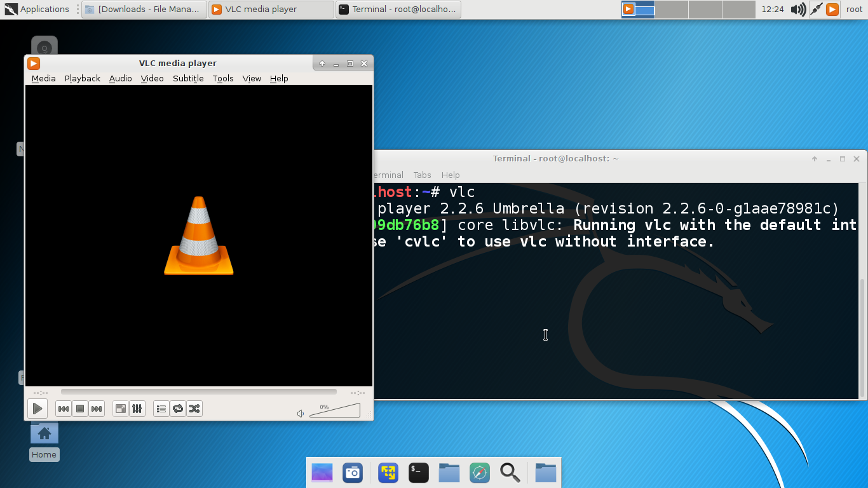The height and width of the screenshot is (488, 868).
Task: Open the Tools menu
Action: 223,78
